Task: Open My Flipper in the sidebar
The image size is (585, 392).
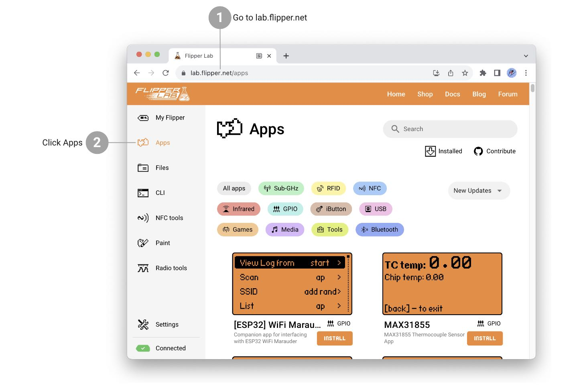Action: click(170, 118)
